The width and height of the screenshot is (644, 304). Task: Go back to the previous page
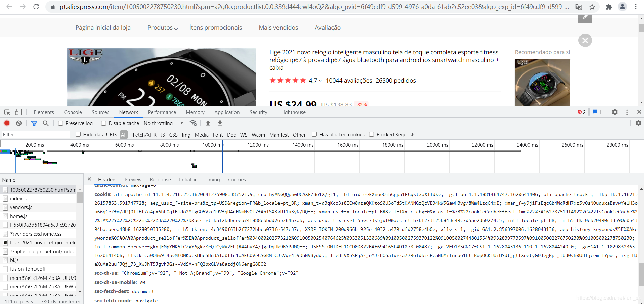[x=9, y=7]
